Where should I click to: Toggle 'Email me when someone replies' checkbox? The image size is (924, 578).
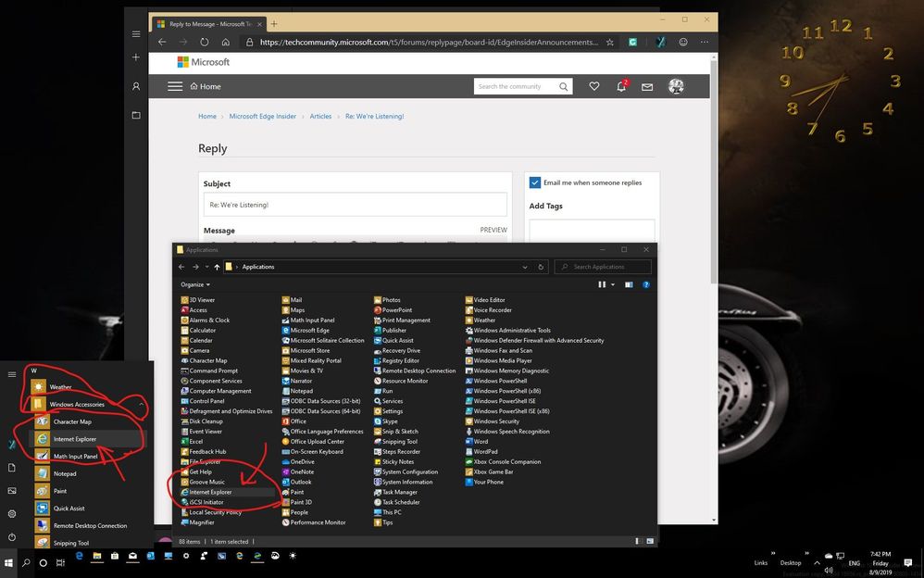coord(534,182)
